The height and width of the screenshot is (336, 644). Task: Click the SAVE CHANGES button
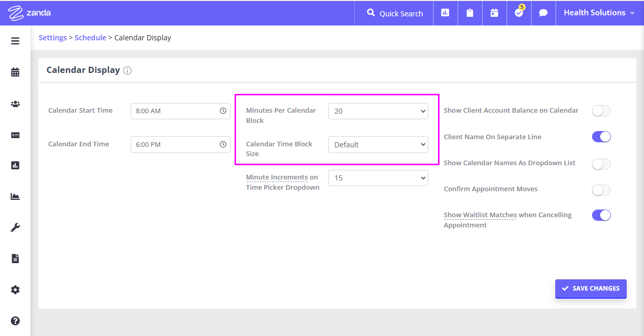coord(590,289)
